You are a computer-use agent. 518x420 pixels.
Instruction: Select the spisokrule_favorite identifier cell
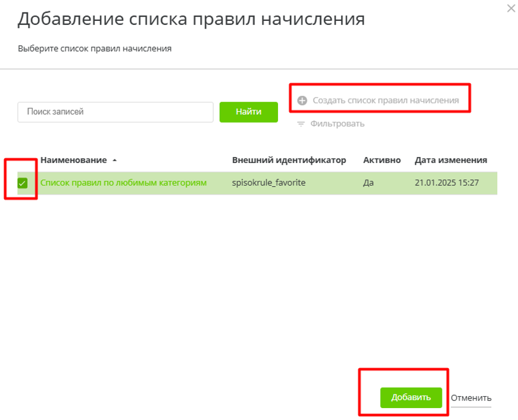coord(269,183)
